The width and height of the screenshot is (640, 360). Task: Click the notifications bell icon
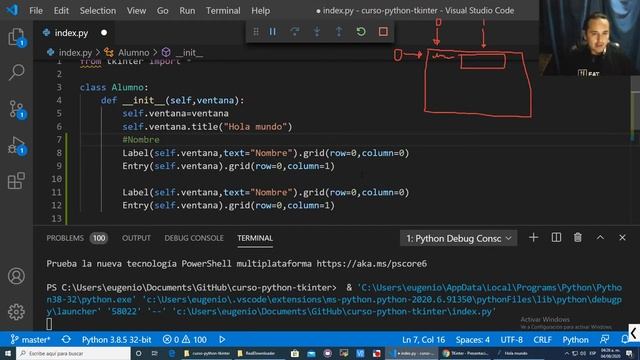tap(624, 340)
